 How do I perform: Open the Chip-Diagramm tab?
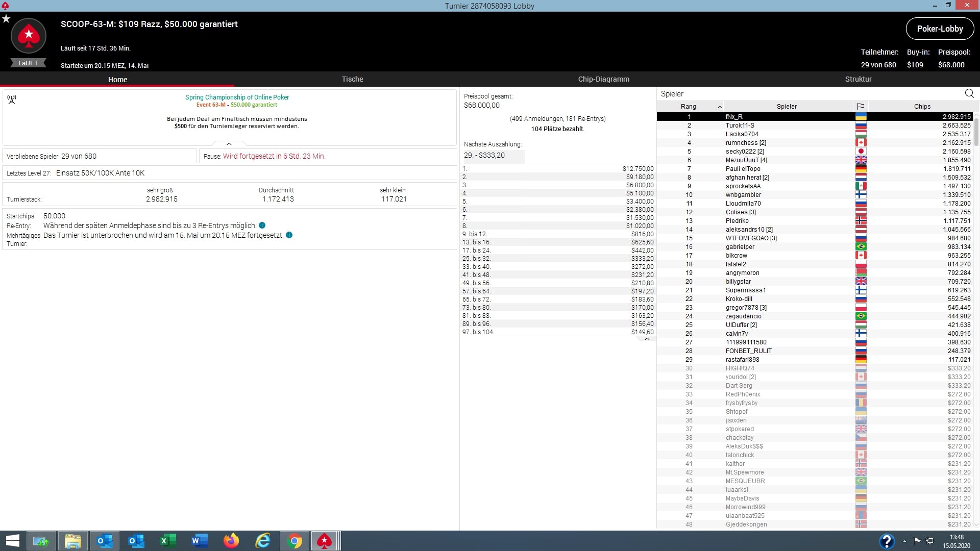coord(603,79)
